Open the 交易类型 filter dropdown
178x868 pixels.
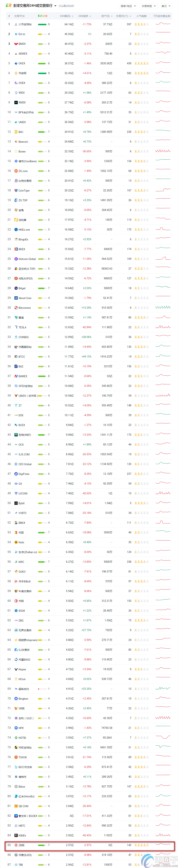coord(148,6)
